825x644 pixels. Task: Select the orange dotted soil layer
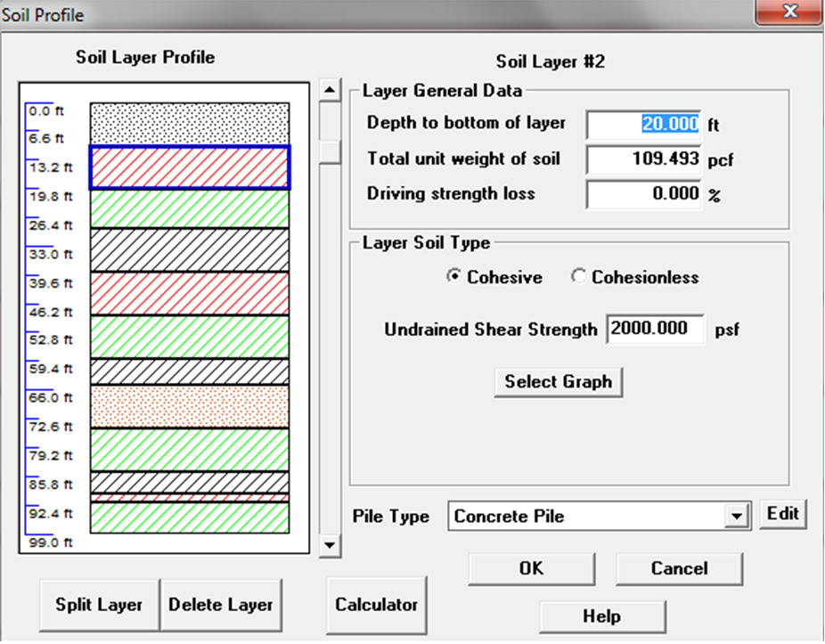click(190, 406)
